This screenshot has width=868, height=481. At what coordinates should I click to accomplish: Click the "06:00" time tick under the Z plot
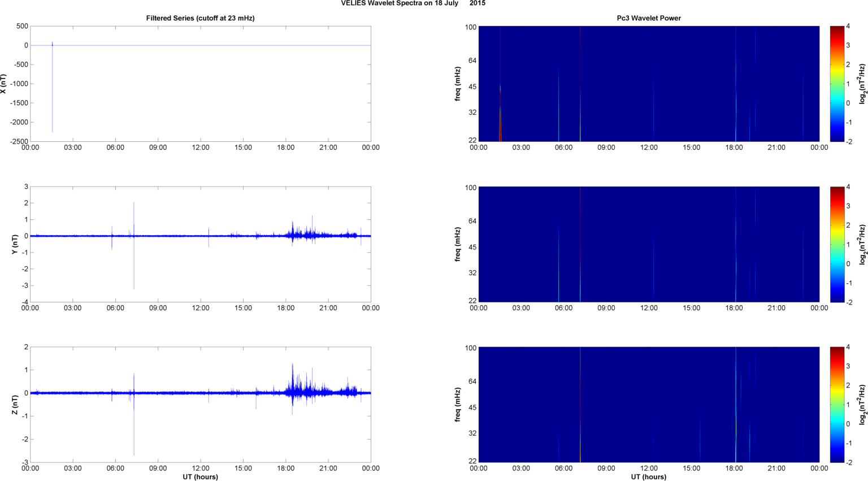(x=115, y=468)
